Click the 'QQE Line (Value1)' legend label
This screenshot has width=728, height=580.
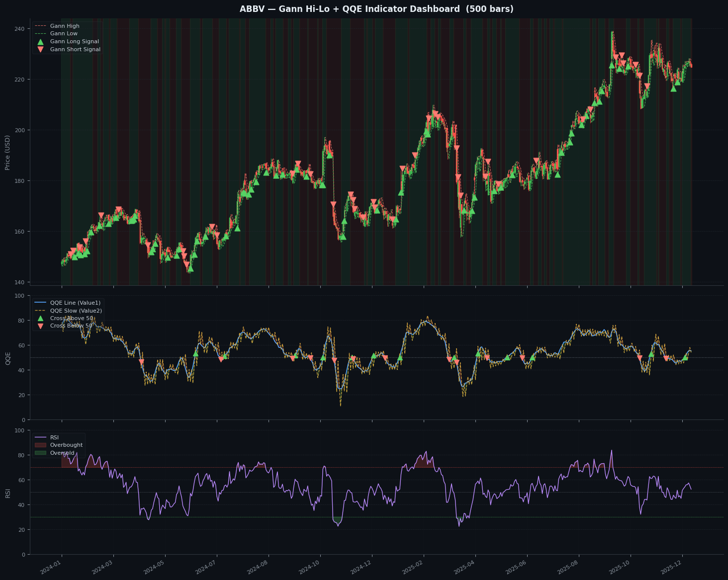pos(75,303)
